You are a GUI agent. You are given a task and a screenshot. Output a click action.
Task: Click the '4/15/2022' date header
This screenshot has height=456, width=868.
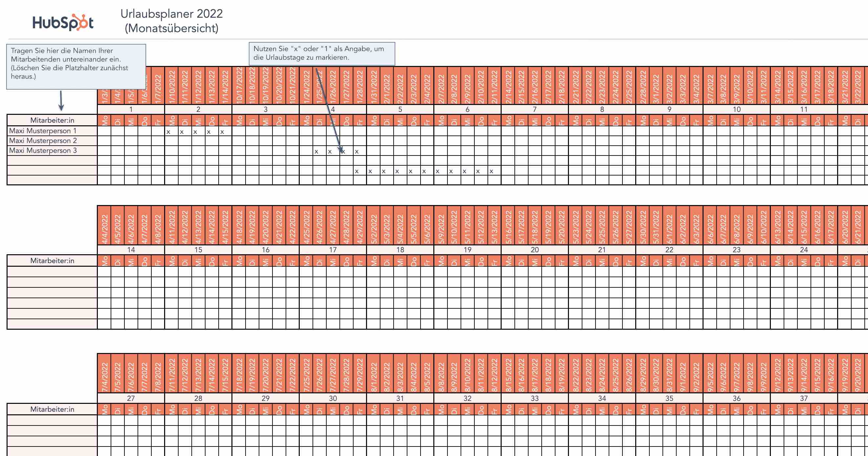click(225, 225)
